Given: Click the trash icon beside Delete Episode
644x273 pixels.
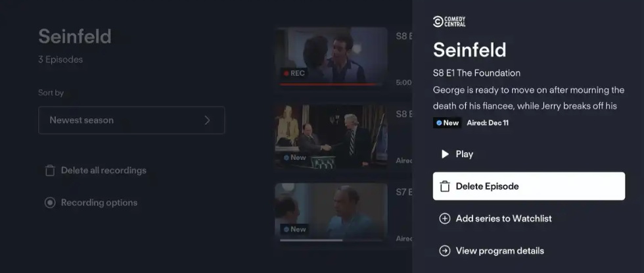Looking at the screenshot, I should (x=444, y=186).
